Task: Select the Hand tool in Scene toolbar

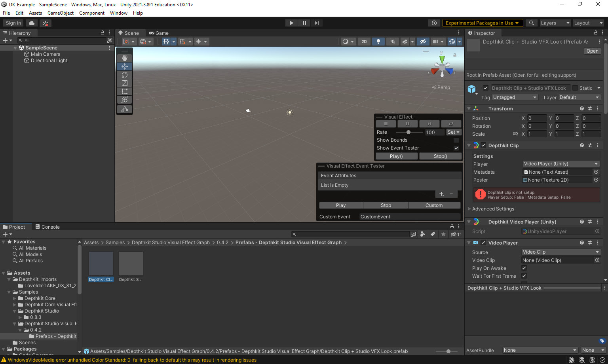Action: pos(124,57)
